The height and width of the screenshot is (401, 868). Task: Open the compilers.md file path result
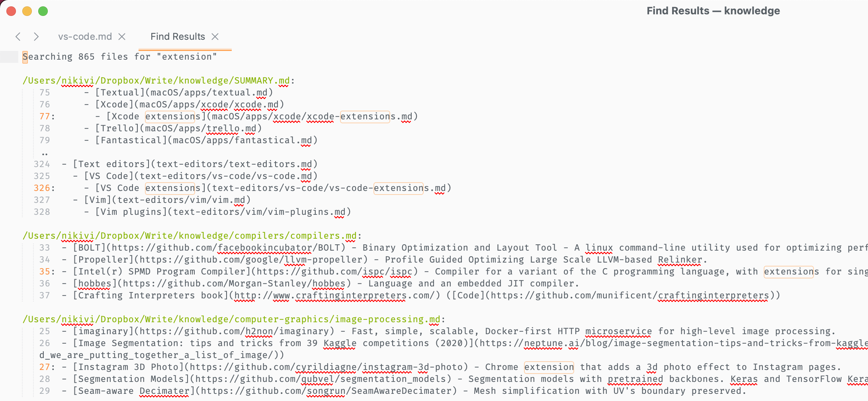192,236
